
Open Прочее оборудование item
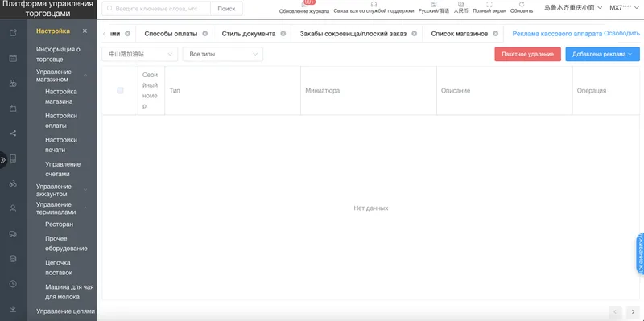66,244
